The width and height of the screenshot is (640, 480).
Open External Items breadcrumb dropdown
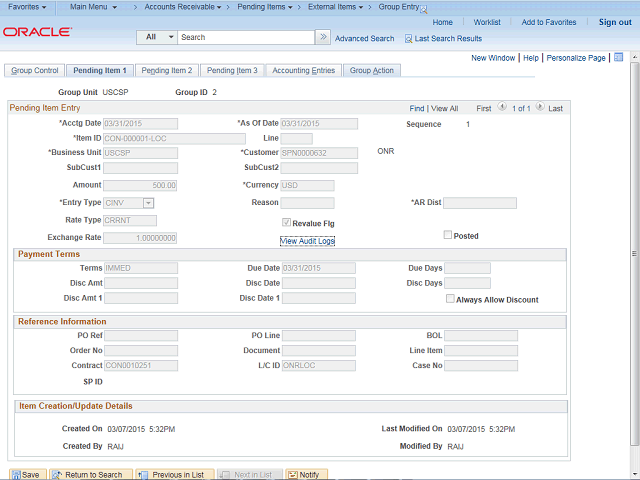335,7
